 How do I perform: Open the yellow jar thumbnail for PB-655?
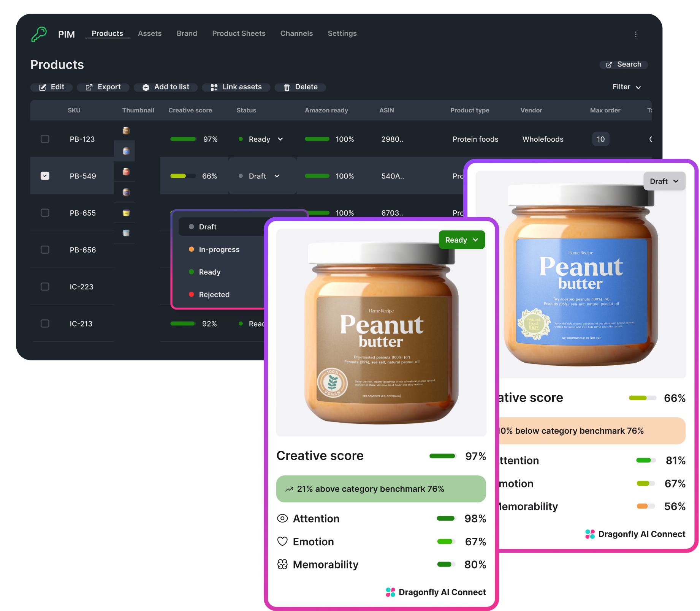tap(126, 213)
